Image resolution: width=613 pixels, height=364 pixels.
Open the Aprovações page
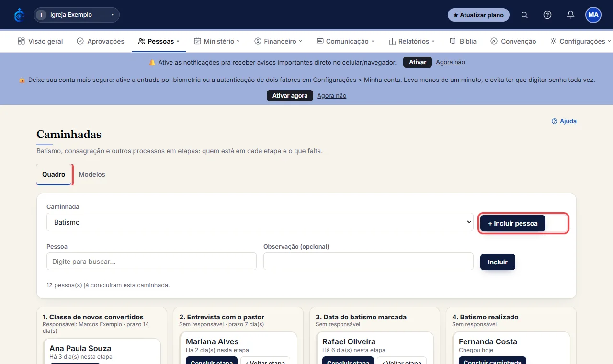[101, 41]
